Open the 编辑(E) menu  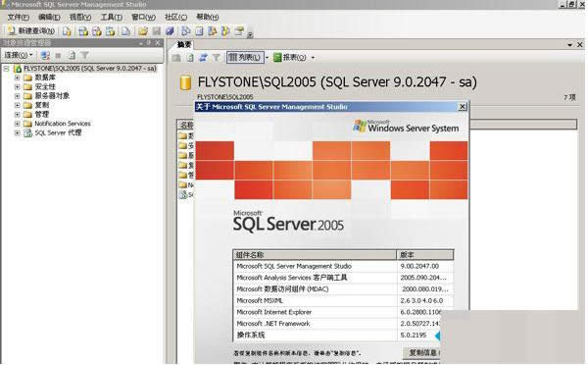point(49,18)
